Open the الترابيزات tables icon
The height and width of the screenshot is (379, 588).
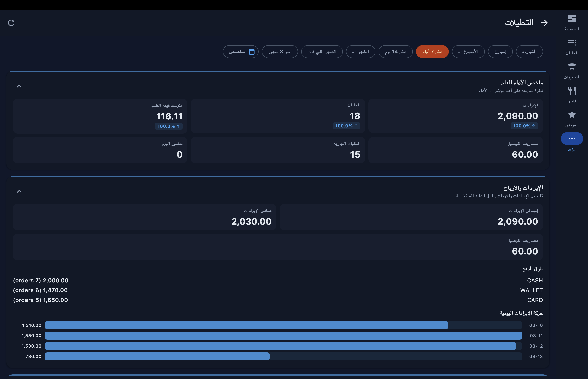tap(572, 66)
